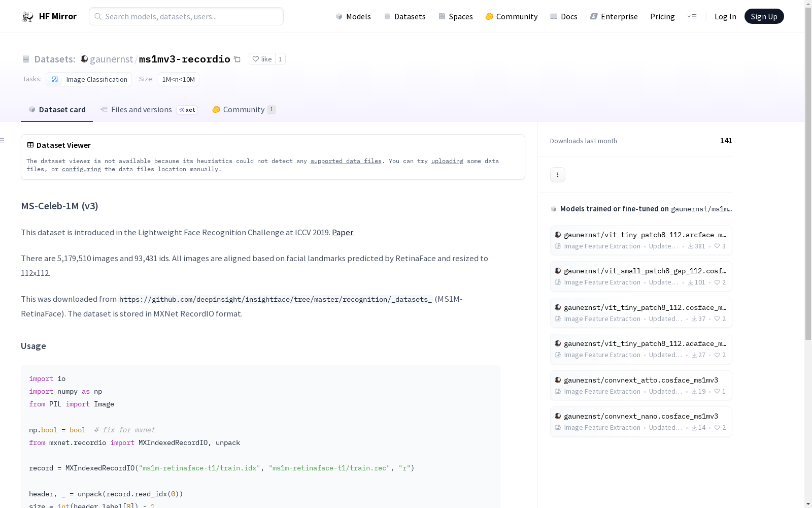The height and width of the screenshot is (508, 812).
Task: Click the Datasets stack icon before the title
Action: (x=26, y=59)
